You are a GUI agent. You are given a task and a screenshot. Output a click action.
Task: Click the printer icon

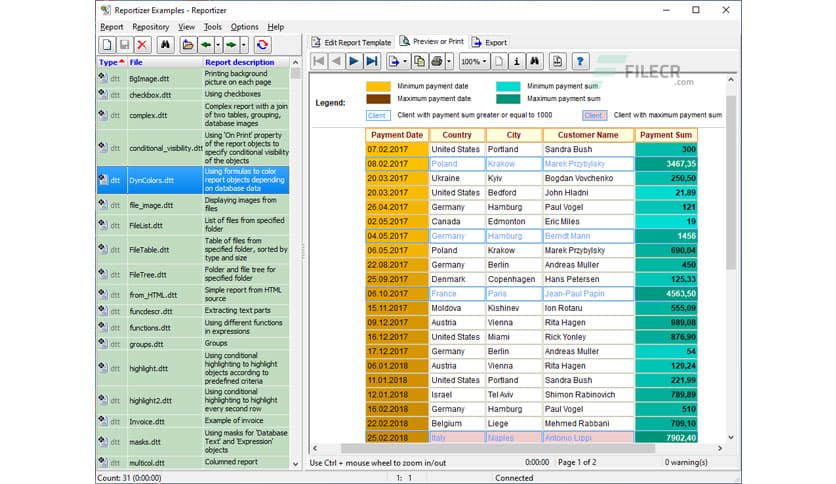tap(437, 61)
